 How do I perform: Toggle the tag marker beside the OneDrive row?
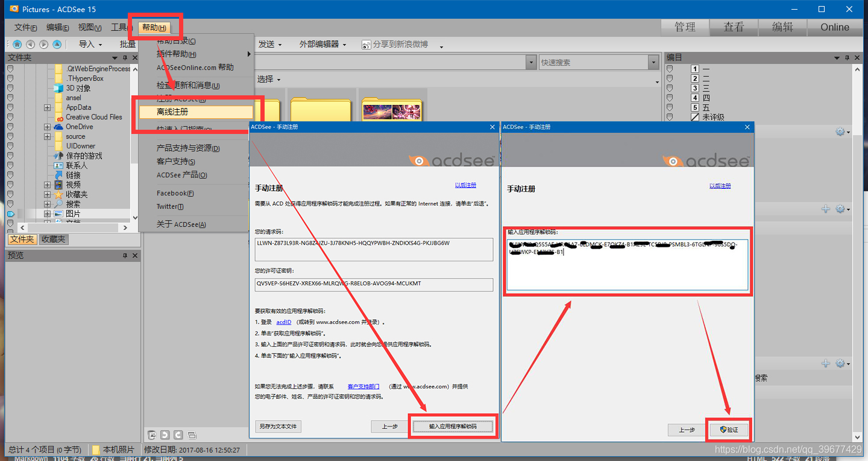point(10,127)
